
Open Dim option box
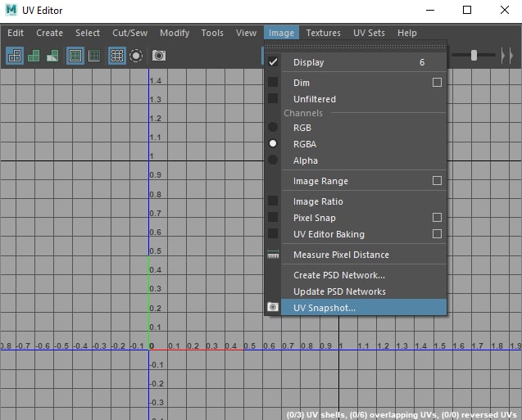coord(437,83)
